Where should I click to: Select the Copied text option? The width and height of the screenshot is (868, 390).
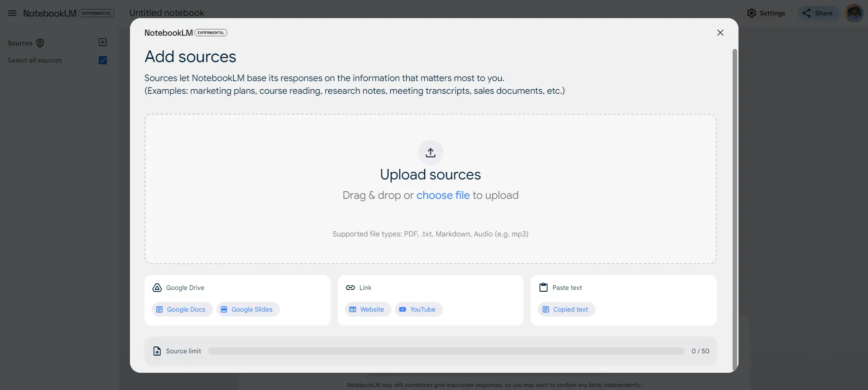(566, 309)
